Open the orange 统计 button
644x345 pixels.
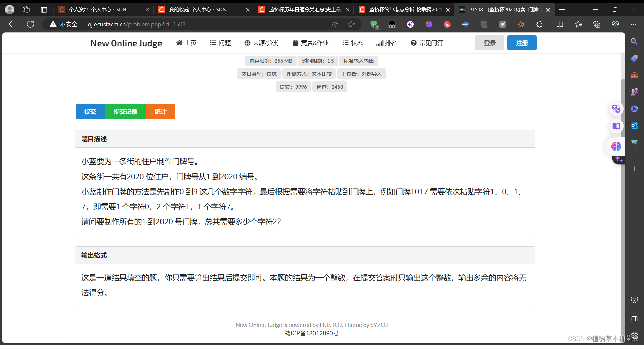tap(160, 111)
